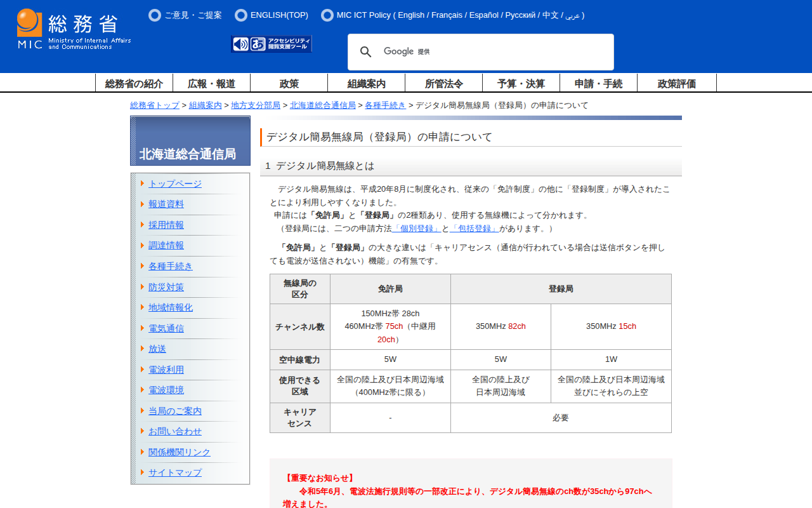Open the accessibility support tool icon
This screenshot has width=812, height=508.
[x=272, y=44]
